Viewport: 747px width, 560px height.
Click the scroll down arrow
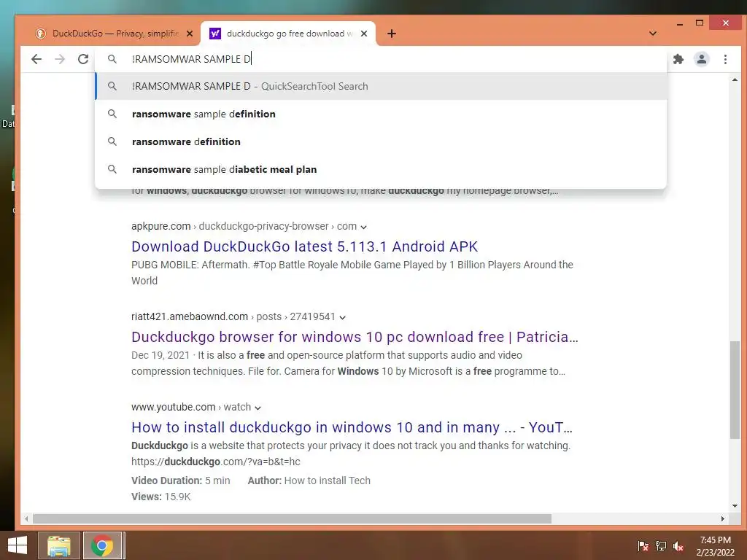click(x=734, y=506)
